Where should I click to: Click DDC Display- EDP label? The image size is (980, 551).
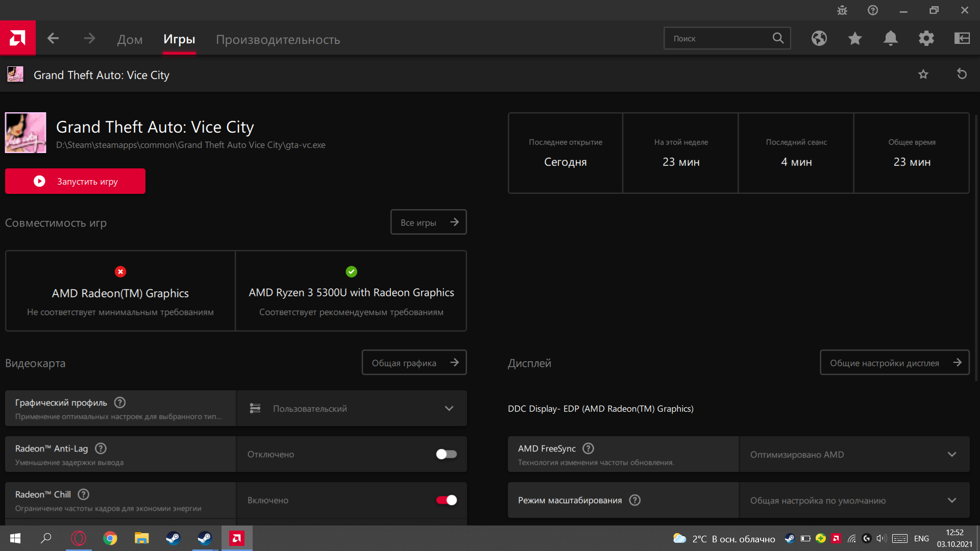pyautogui.click(x=601, y=409)
